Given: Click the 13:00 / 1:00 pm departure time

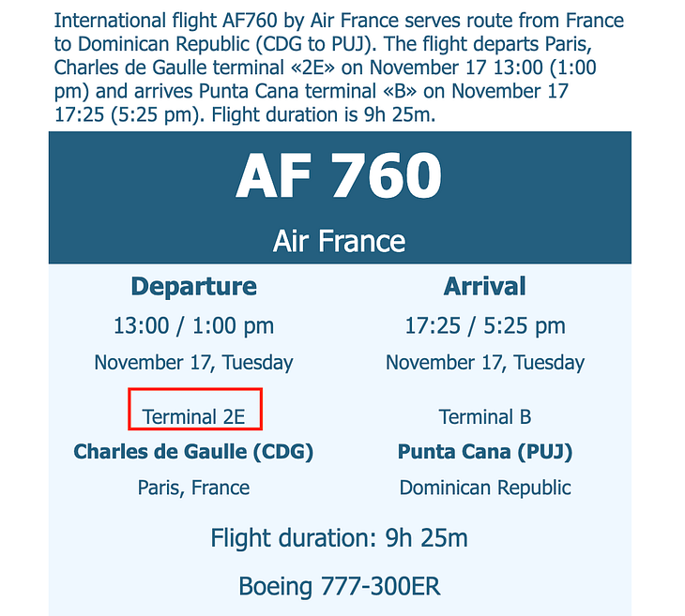Looking at the screenshot, I should click(193, 325).
